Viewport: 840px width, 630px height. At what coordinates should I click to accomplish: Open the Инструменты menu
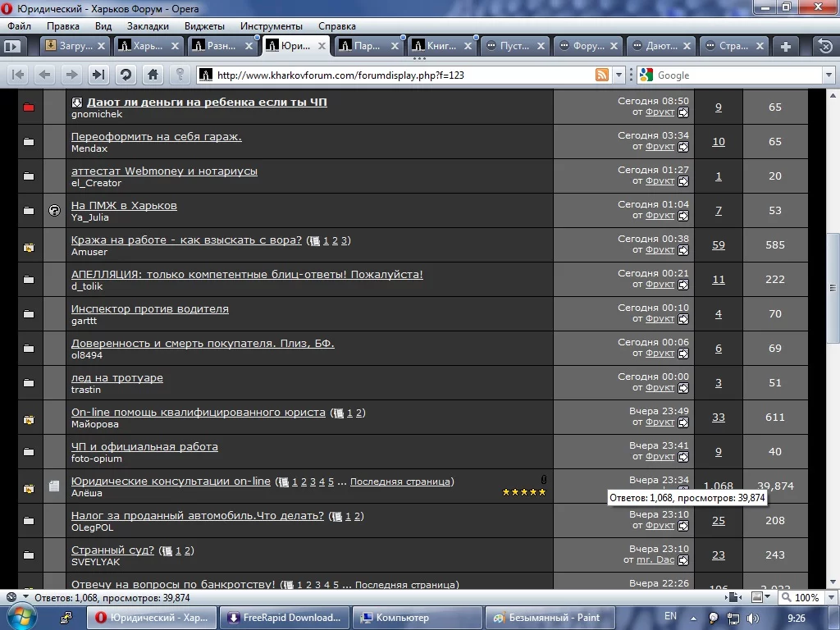pos(271,26)
